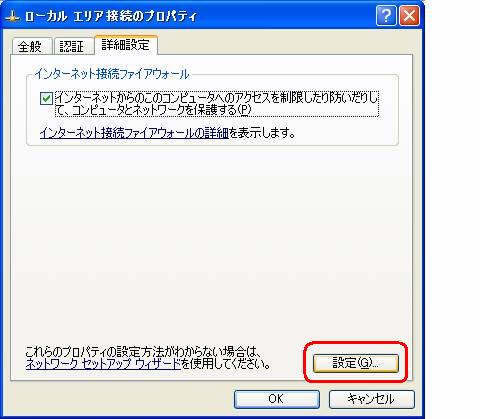Click the text を表示します。
Image resolution: width=480 pixels, height=419 pixels.
coord(262,133)
